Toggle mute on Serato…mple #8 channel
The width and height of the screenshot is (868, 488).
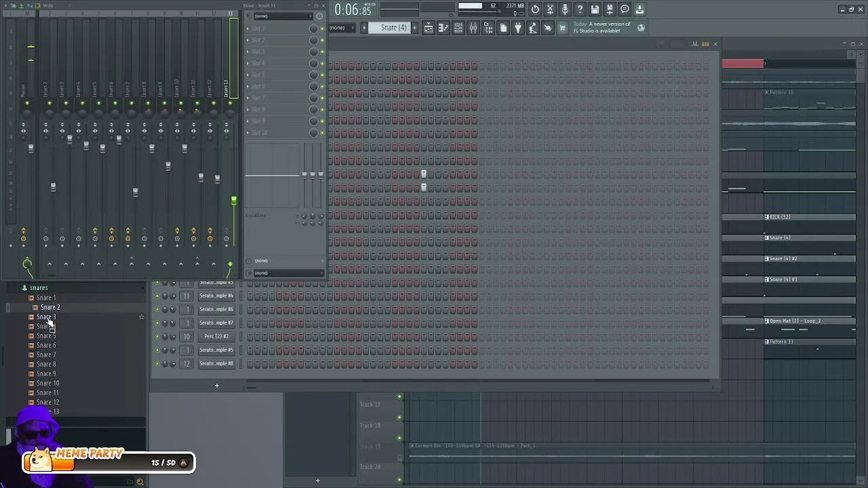157,363
